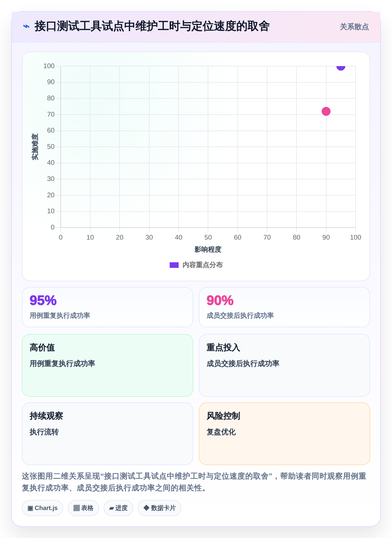This screenshot has height=538, width=392.
Task: Click the 关系散点 label in the header
Action: pyautogui.click(x=354, y=27)
